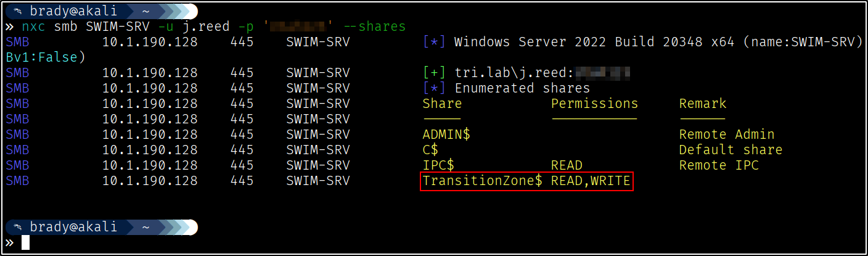Viewport: 868px width, 256px height.
Task: Click the blurred password in the command line
Action: click(301, 27)
